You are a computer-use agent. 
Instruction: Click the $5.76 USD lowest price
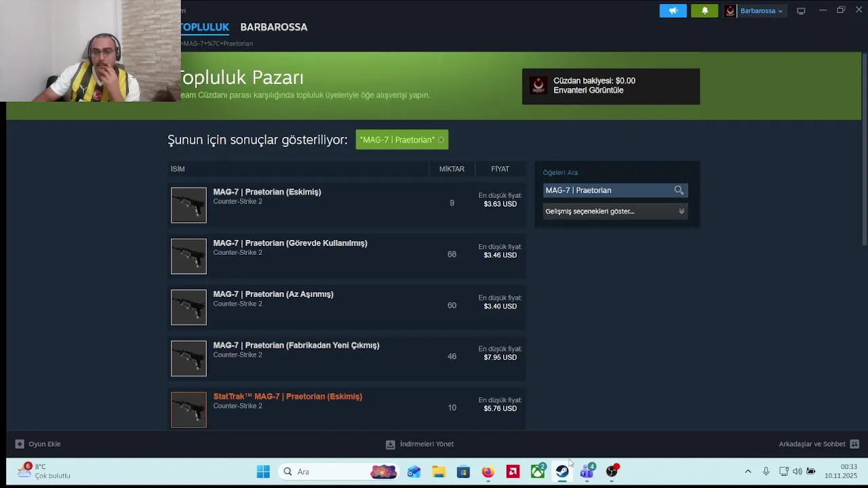click(x=500, y=409)
